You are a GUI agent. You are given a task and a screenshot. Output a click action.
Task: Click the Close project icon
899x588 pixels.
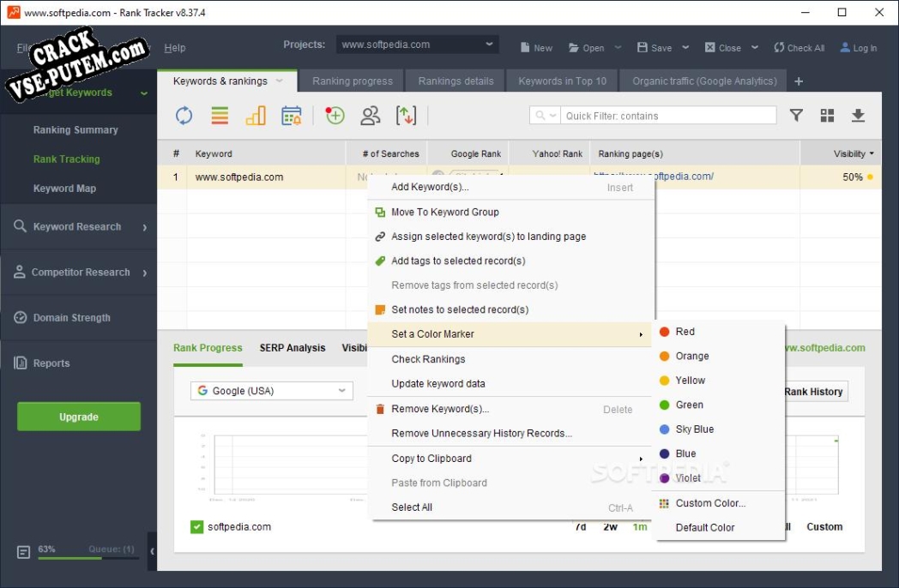point(709,47)
